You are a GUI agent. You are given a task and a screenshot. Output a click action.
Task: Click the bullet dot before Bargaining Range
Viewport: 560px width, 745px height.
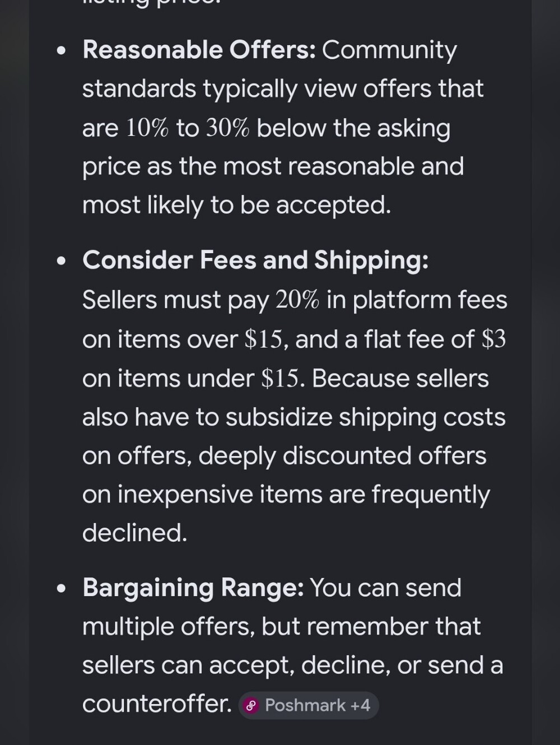[x=62, y=589]
